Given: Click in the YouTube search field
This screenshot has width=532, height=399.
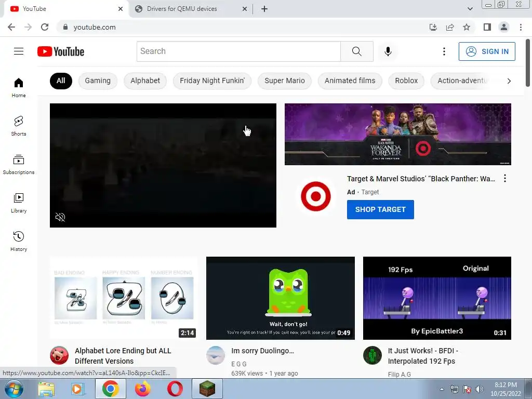Looking at the screenshot, I should click(238, 51).
